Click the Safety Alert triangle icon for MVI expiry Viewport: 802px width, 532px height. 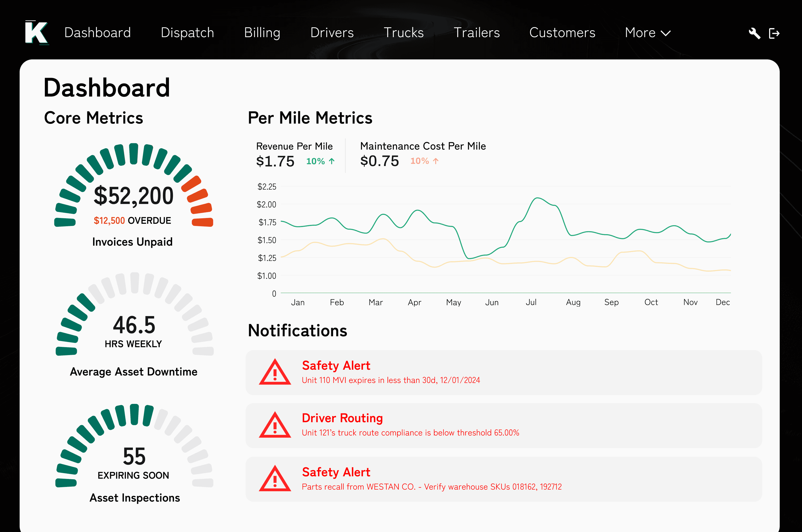pos(274,371)
